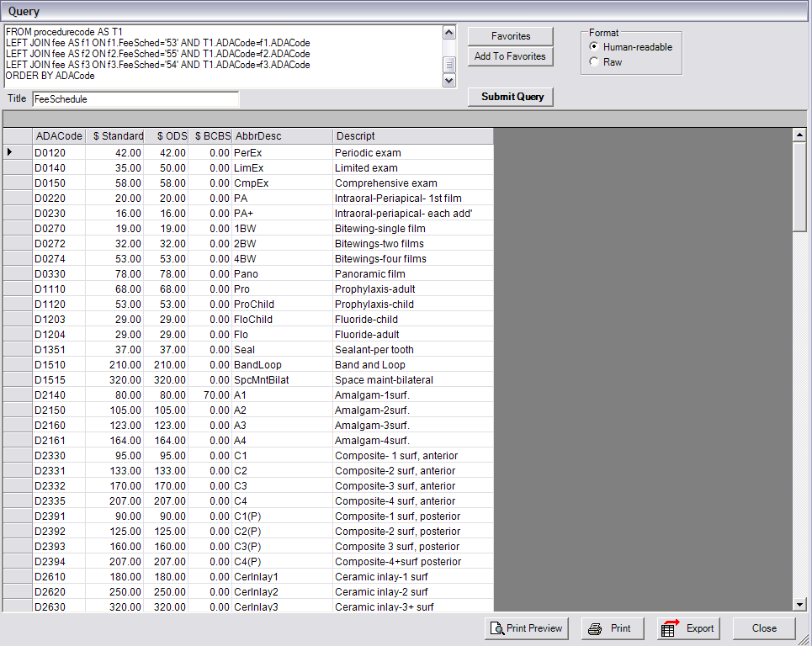This screenshot has height=646, width=812.
Task: Click Add To Favorites
Action: [x=510, y=56]
